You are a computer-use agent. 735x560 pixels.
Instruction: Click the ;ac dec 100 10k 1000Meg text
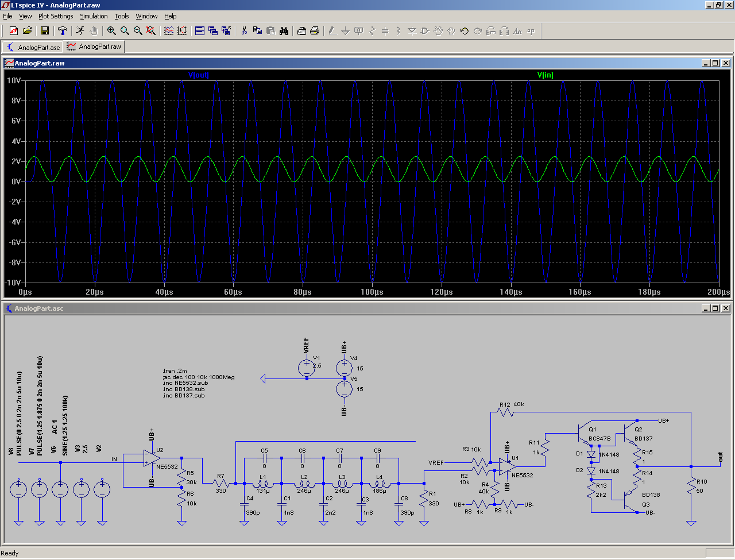tap(199, 377)
